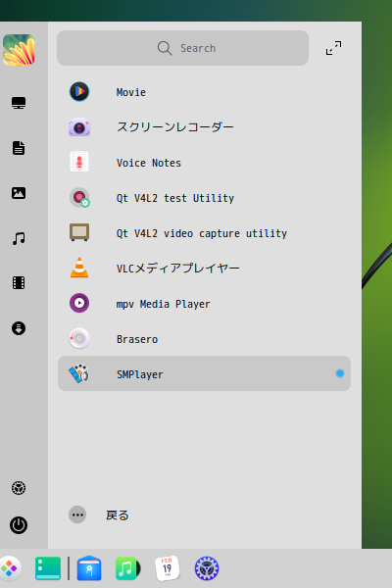The image size is (392, 588).
Task: Click the Qt V4L2 video capture icon
Action: 79,233
